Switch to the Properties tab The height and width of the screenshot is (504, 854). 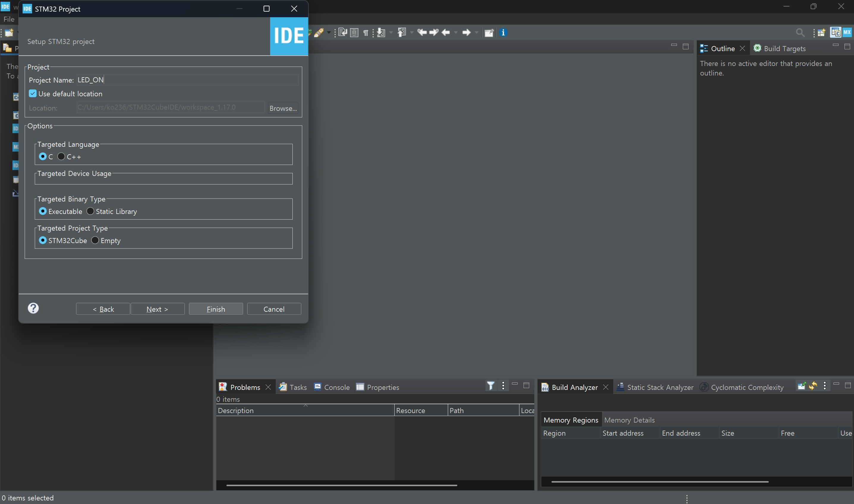tap(378, 387)
